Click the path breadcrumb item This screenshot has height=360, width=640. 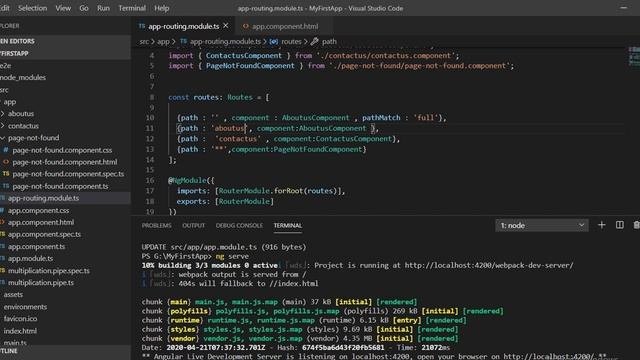329,42
